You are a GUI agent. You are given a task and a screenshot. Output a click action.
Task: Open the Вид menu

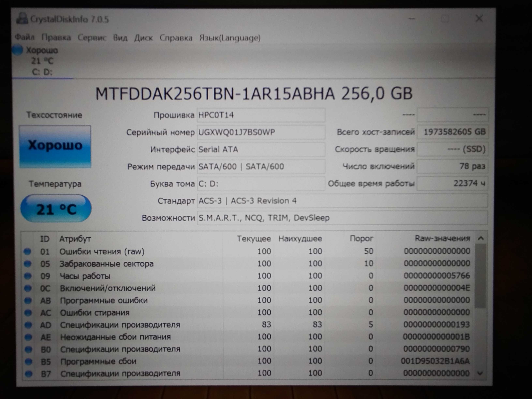pos(120,38)
